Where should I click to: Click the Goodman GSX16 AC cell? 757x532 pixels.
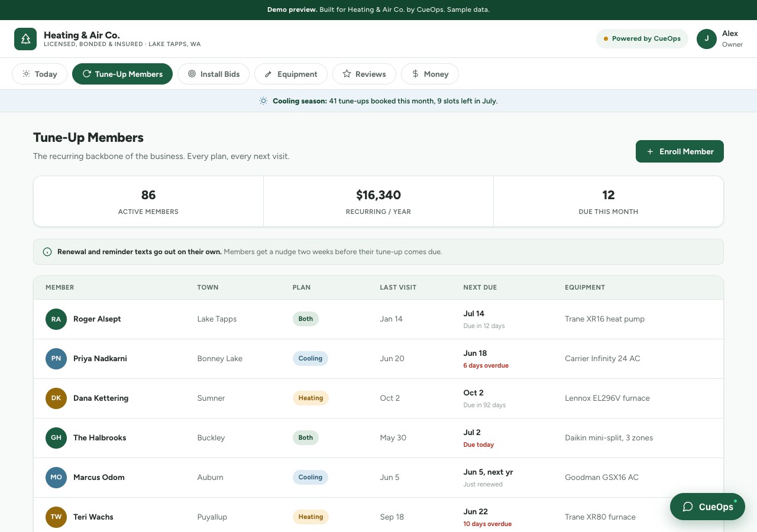pos(602,478)
